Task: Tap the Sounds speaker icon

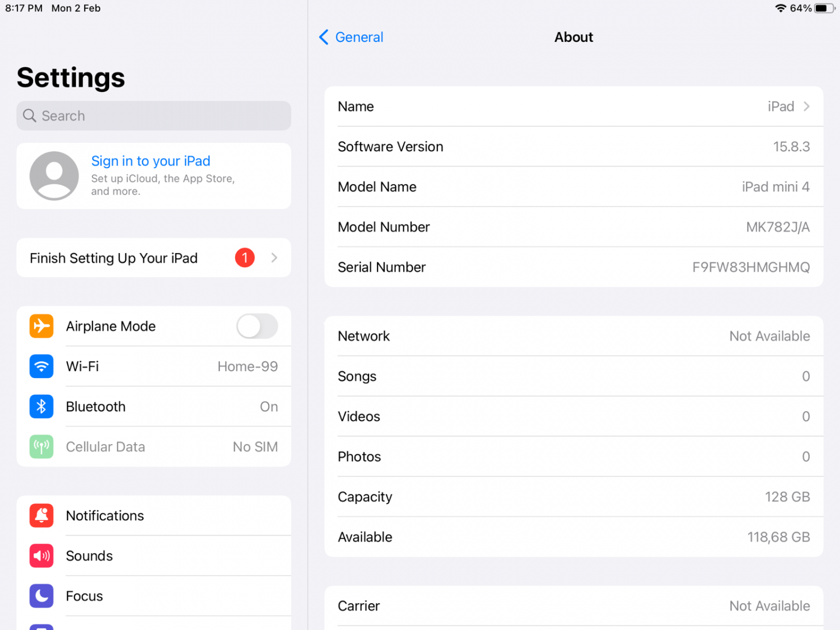Action: pos(41,556)
